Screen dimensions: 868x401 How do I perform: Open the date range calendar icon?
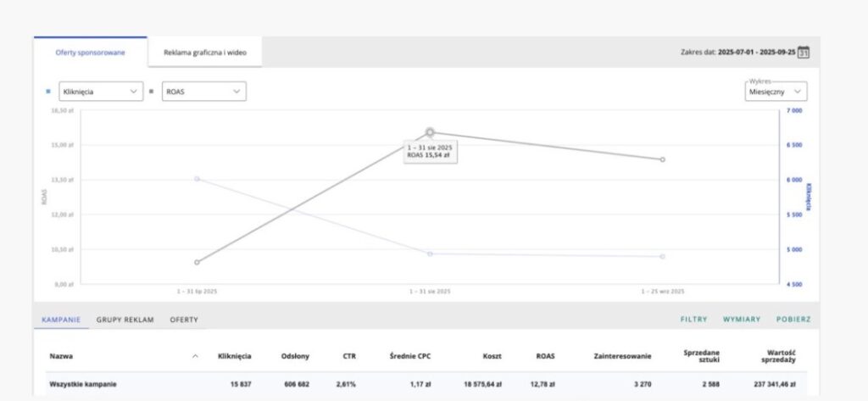[804, 52]
